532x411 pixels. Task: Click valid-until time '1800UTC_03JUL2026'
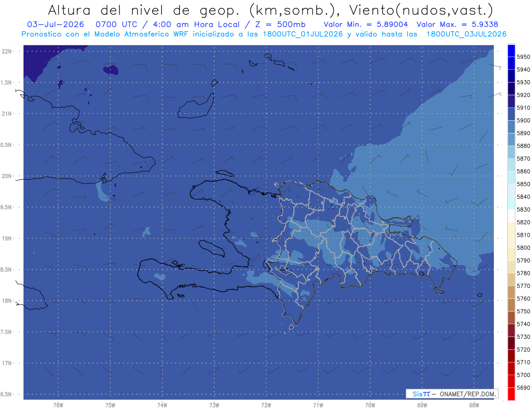466,34
